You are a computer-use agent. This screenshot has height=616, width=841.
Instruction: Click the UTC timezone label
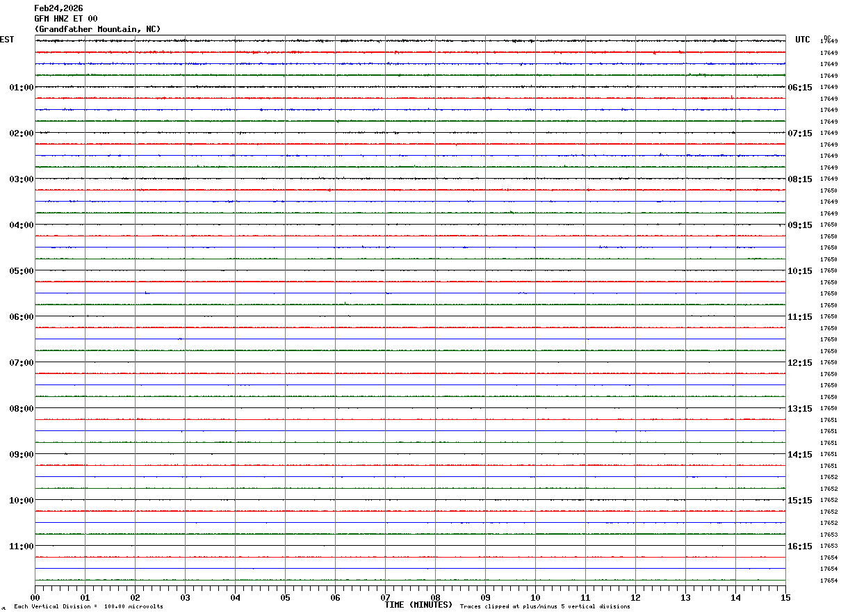tap(803, 40)
